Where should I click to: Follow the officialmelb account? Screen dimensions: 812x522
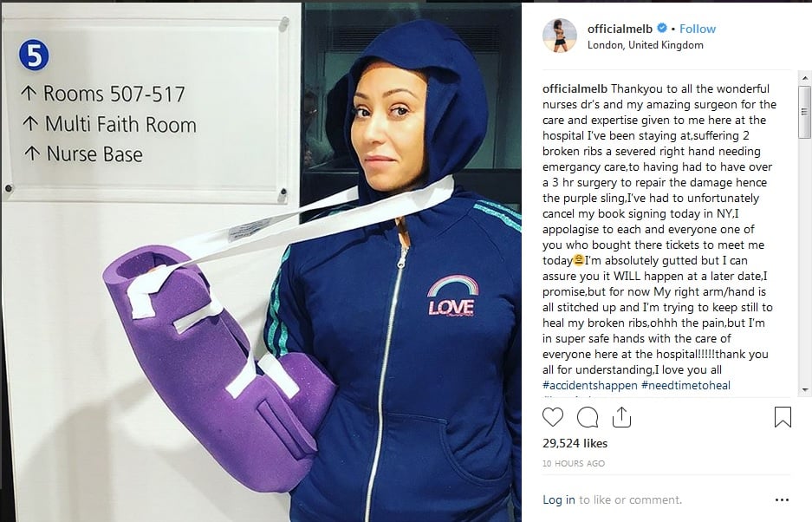(698, 29)
